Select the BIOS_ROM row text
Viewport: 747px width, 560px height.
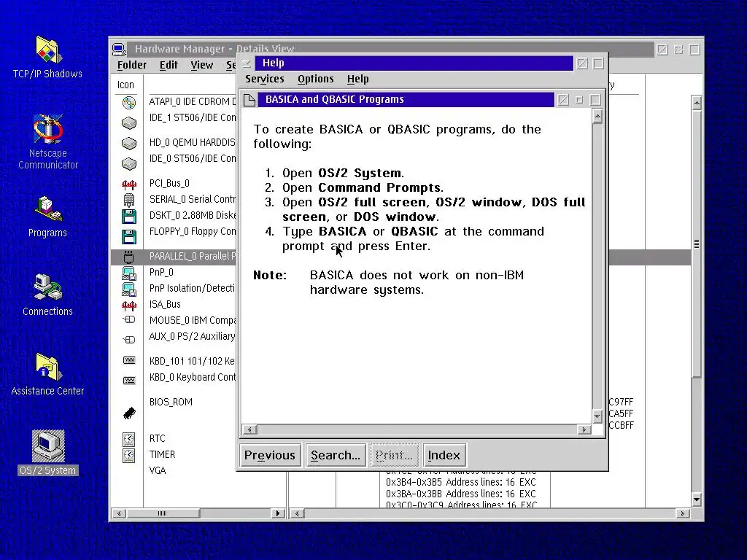pyautogui.click(x=171, y=402)
